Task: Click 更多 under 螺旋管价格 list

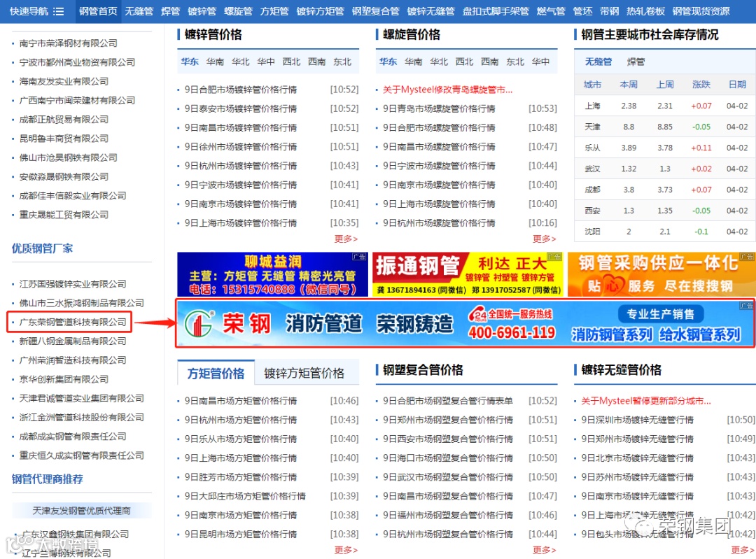Action: coord(545,239)
